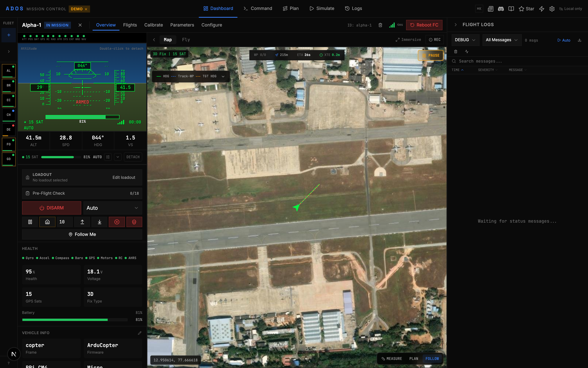Open the telemetry sliders settings icon
Screen dimensions: 588x368
click(108, 157)
